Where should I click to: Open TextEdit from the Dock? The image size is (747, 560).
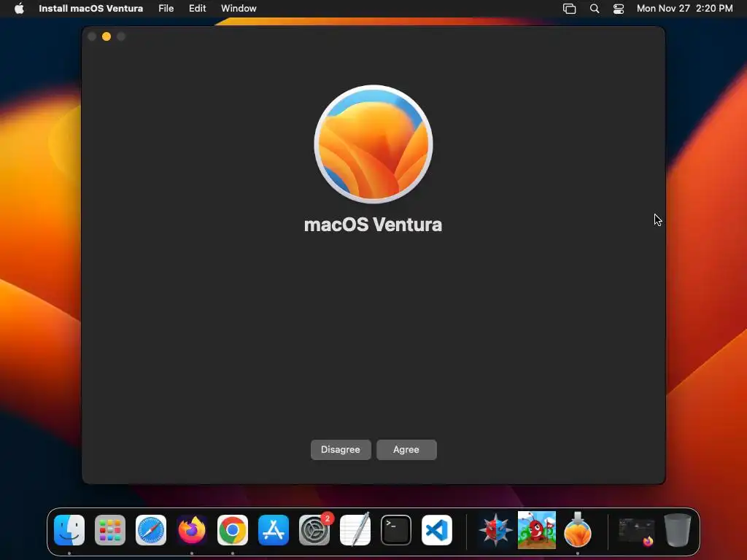355,530
